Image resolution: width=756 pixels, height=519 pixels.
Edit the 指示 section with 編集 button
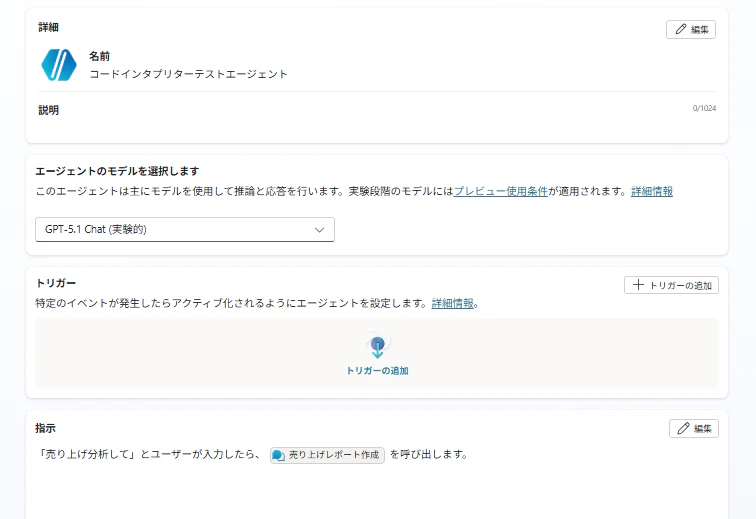(x=693, y=428)
